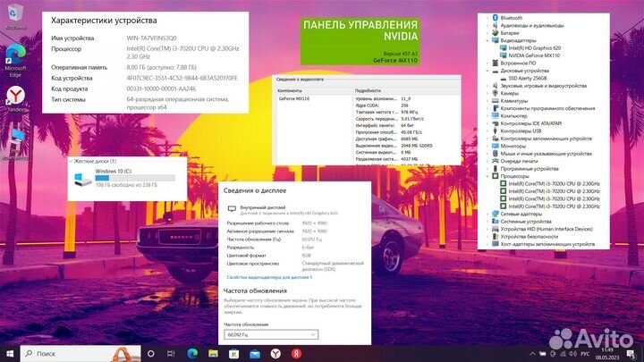Collapse the Дисковые устройства category
Viewport: 644px width, 362px height.
click(487, 71)
